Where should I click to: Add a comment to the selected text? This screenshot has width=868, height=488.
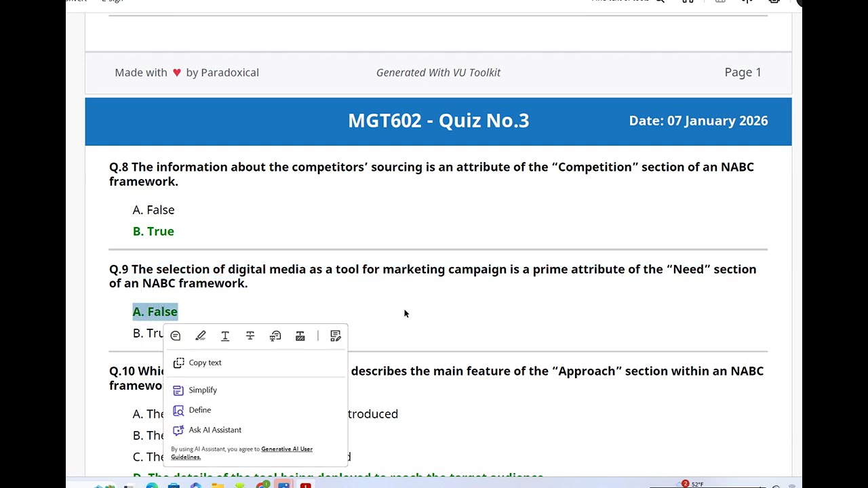(176, 336)
